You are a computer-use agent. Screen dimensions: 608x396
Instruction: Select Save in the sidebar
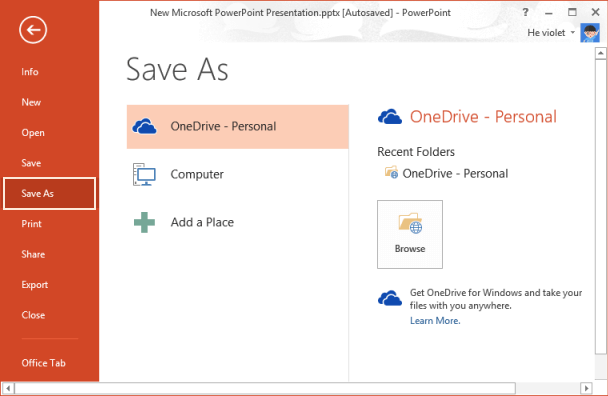pos(31,163)
